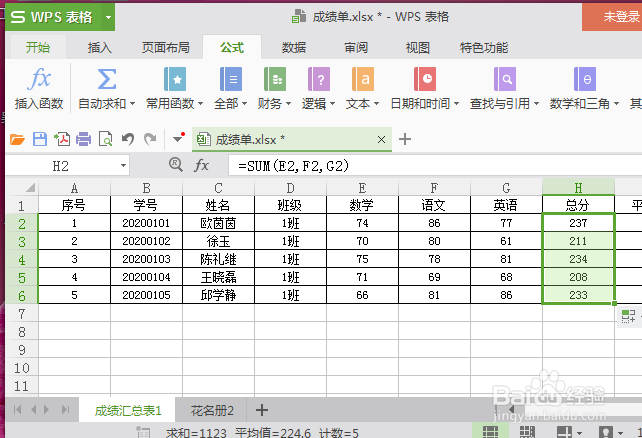
Task: Click the print preview icon
Action: pos(106,139)
